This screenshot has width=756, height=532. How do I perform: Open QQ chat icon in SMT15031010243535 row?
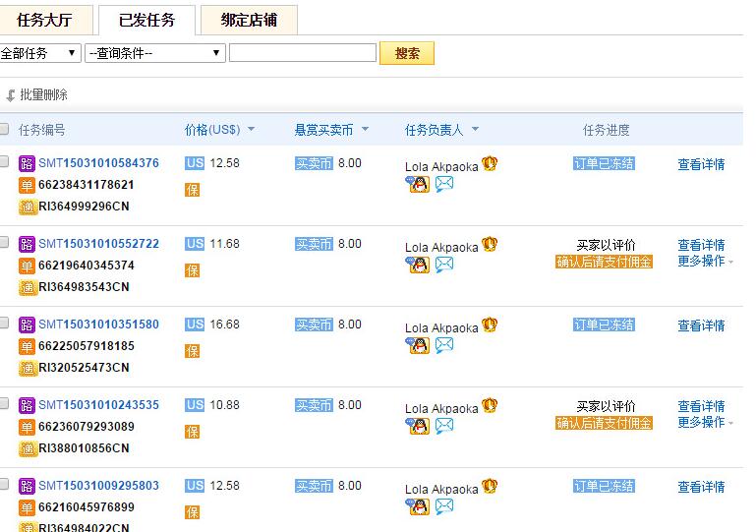[418, 426]
